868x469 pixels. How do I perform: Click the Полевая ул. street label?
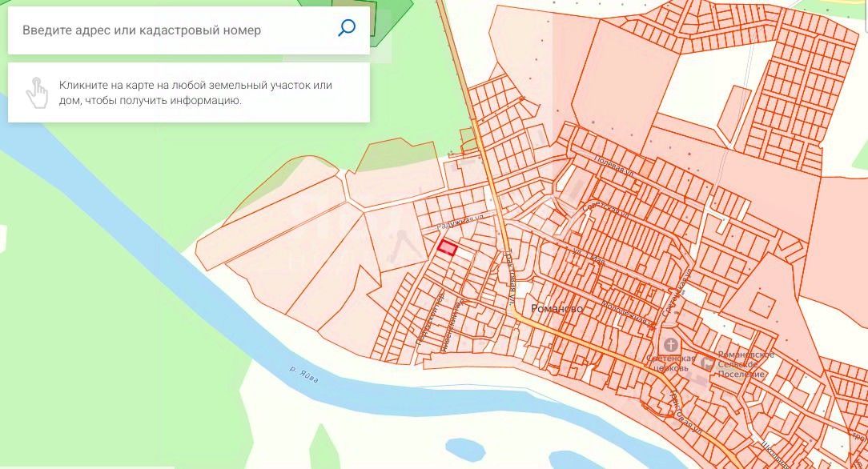click(x=614, y=166)
